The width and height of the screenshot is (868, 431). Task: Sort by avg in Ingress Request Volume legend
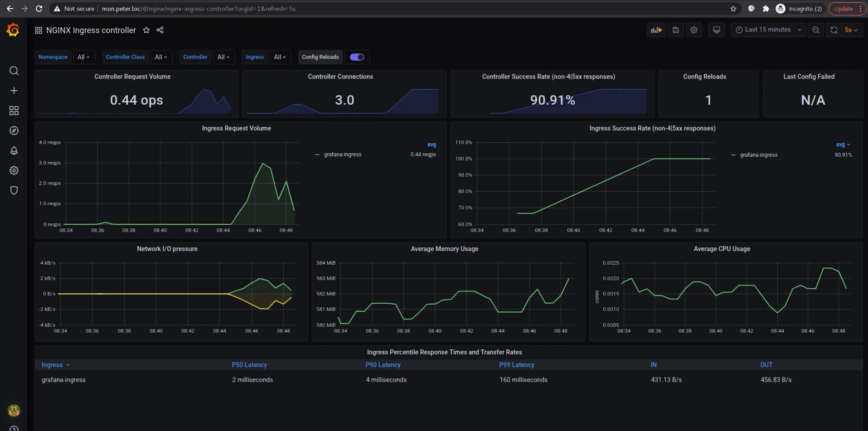pos(432,145)
